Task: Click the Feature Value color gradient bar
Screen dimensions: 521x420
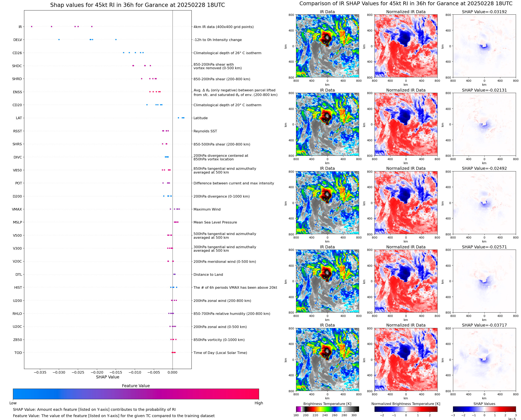Action: (x=136, y=394)
